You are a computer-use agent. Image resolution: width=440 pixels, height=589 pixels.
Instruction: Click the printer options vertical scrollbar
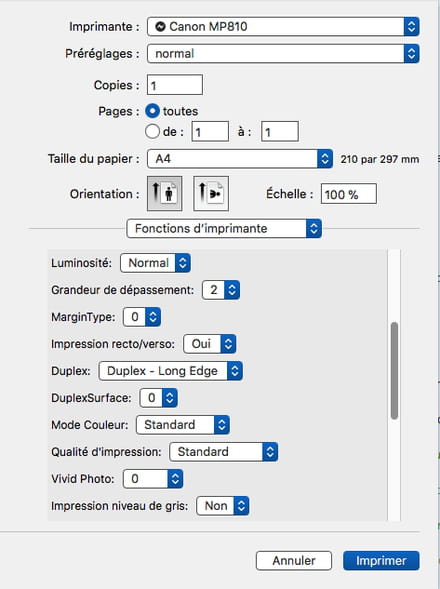[x=394, y=370]
